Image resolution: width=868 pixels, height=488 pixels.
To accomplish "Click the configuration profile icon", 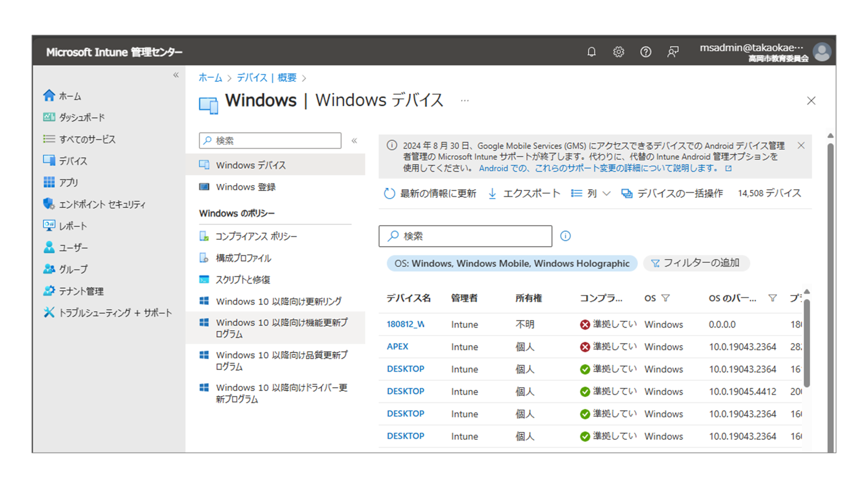I will [204, 258].
